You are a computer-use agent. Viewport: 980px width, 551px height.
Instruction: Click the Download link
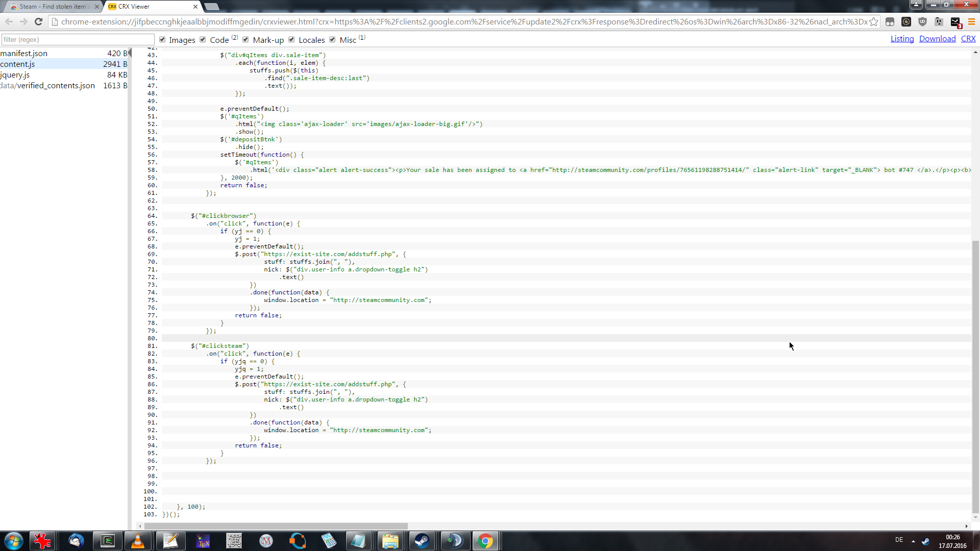coord(937,39)
